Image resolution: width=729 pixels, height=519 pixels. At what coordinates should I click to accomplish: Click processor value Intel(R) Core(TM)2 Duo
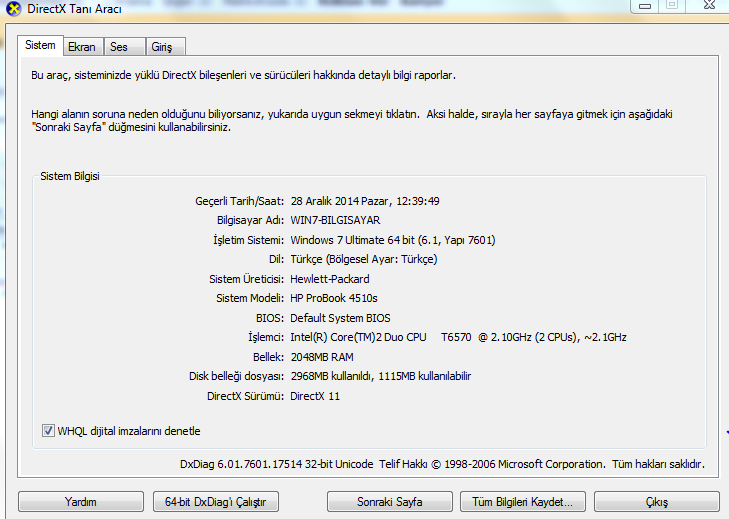pyautogui.click(x=458, y=337)
